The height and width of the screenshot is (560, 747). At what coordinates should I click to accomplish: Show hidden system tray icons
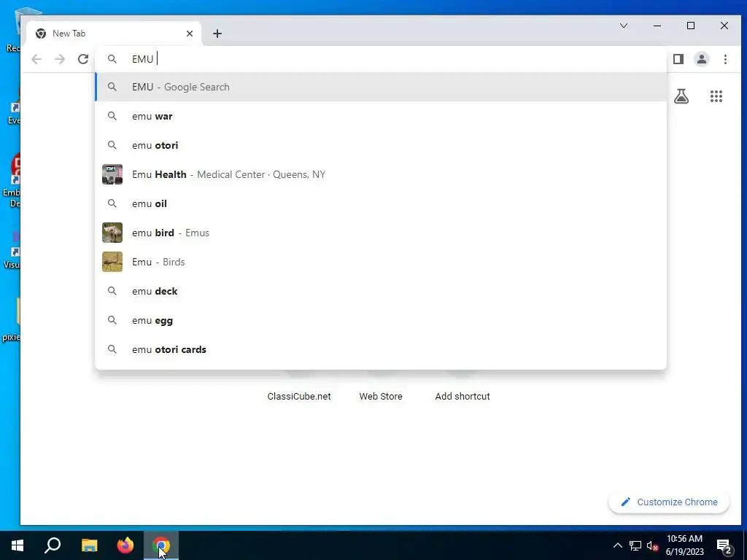tap(617, 545)
